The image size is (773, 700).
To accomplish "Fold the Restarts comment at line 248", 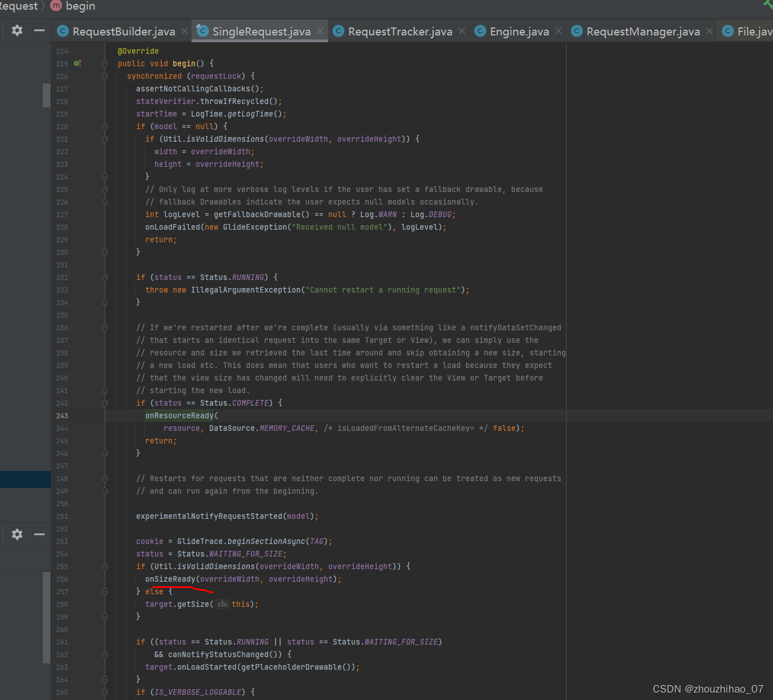I will [x=105, y=478].
